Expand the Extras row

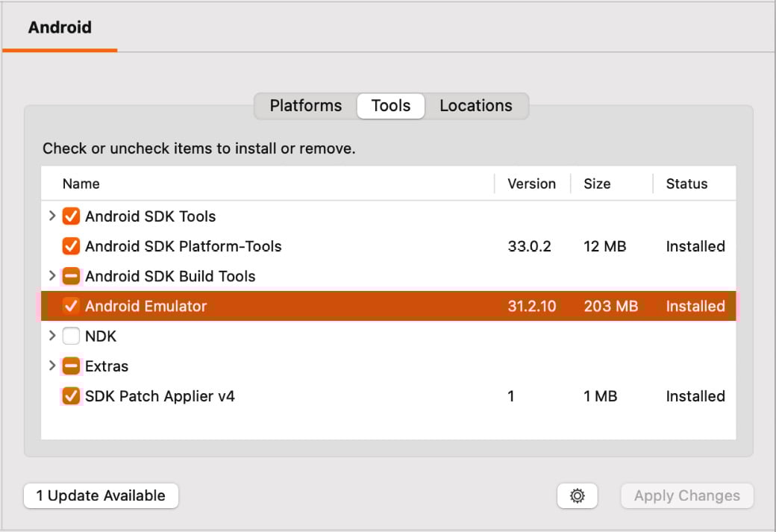pos(52,366)
